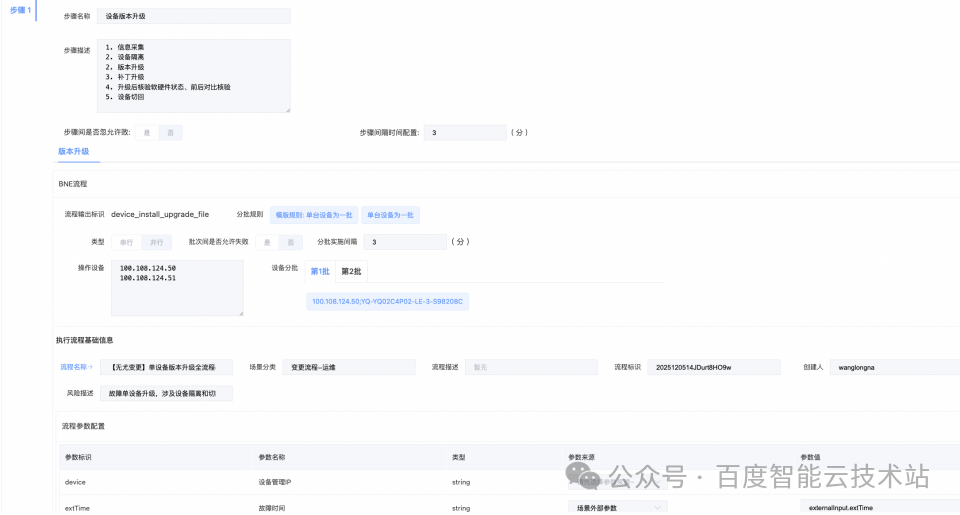Select 并行 as the 类型

[x=157, y=242]
